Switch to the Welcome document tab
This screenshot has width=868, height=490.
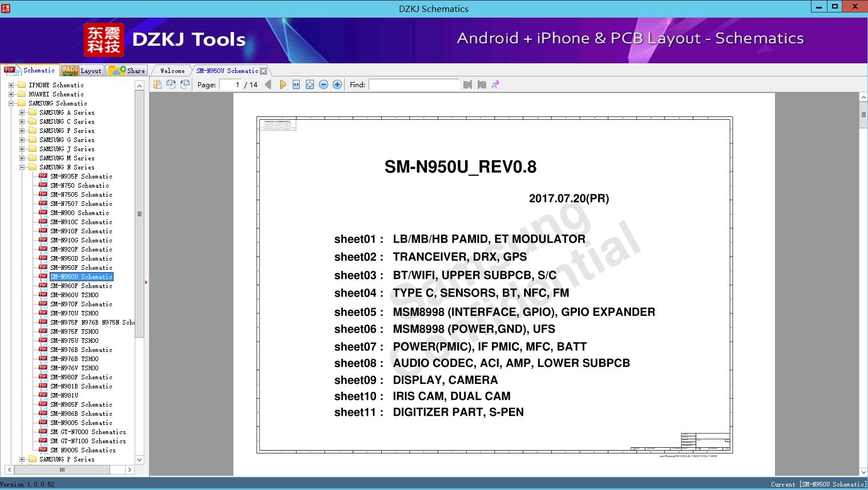coord(172,71)
